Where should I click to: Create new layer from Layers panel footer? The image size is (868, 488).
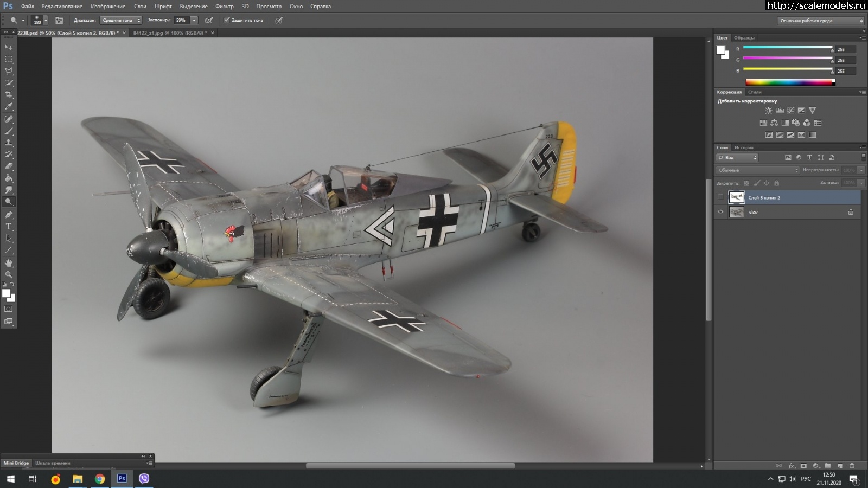point(840,466)
